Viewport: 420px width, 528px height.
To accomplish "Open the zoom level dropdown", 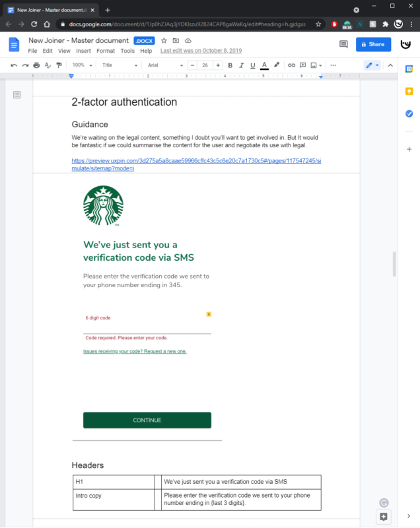I will coord(82,65).
